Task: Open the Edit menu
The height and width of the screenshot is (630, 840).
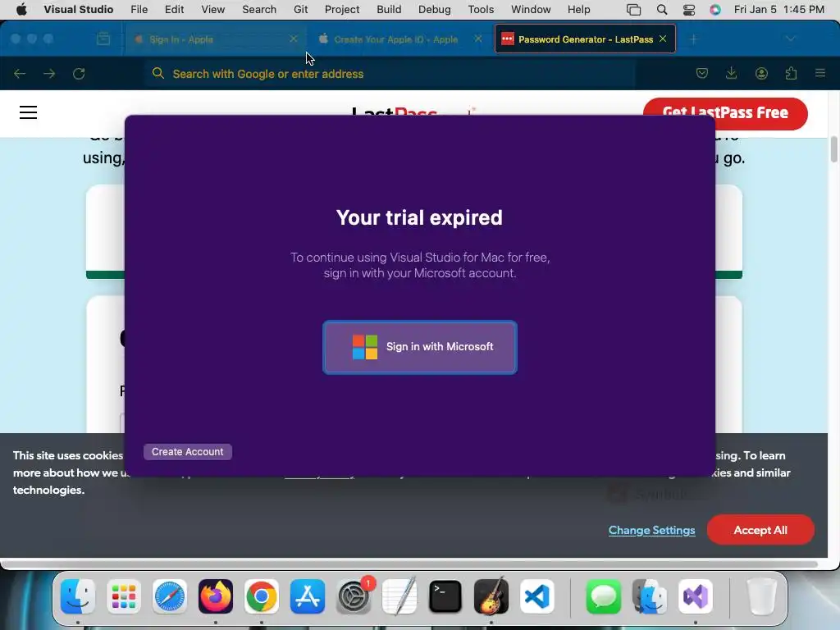Action: tap(174, 10)
